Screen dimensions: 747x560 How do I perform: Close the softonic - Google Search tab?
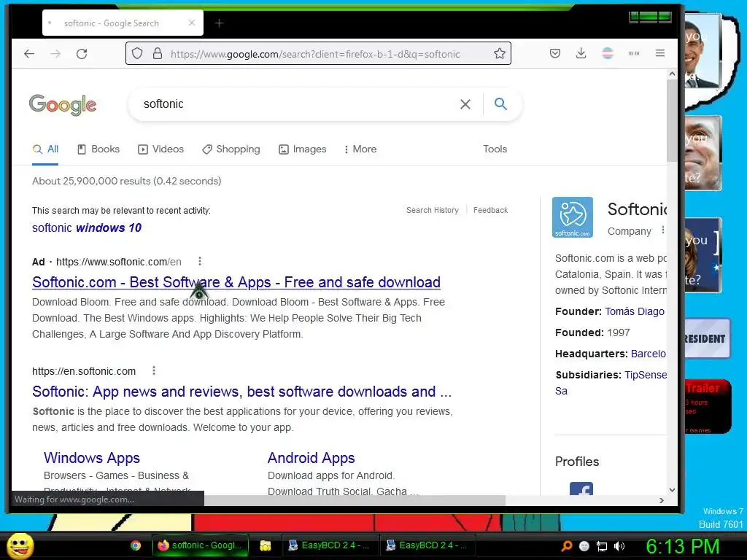coord(192,23)
